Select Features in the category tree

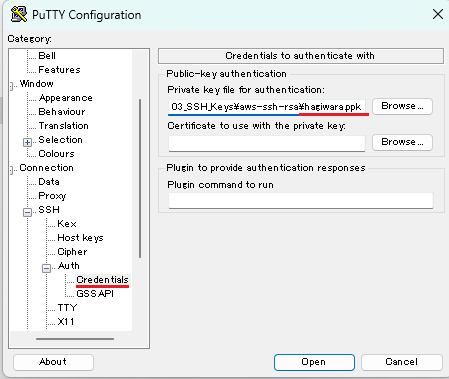pyautogui.click(x=59, y=70)
